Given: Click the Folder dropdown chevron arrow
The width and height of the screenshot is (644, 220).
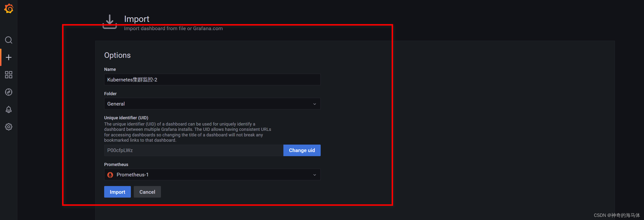Looking at the screenshot, I should pos(314,104).
